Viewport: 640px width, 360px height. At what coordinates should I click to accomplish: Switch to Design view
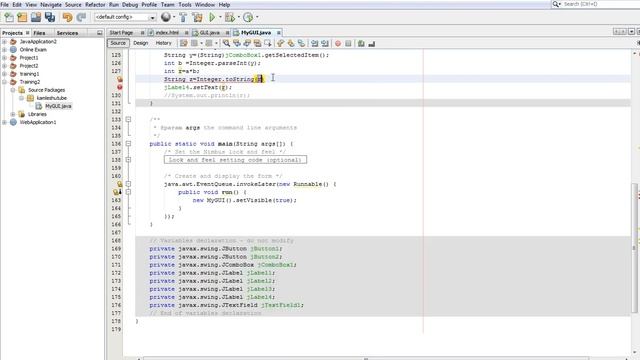140,43
